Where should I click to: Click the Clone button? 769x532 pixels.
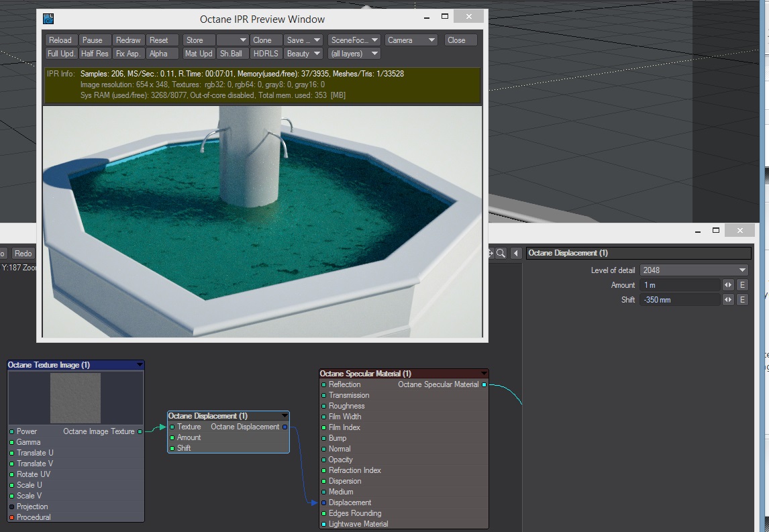(266, 40)
